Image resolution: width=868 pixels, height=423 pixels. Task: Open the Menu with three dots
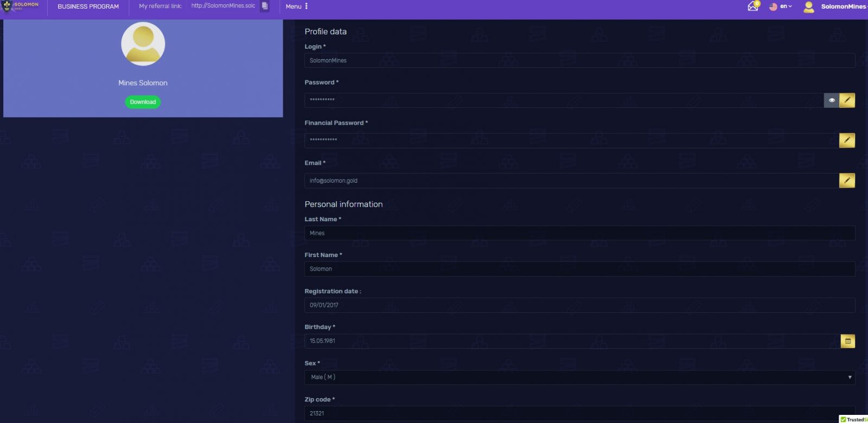(x=297, y=7)
